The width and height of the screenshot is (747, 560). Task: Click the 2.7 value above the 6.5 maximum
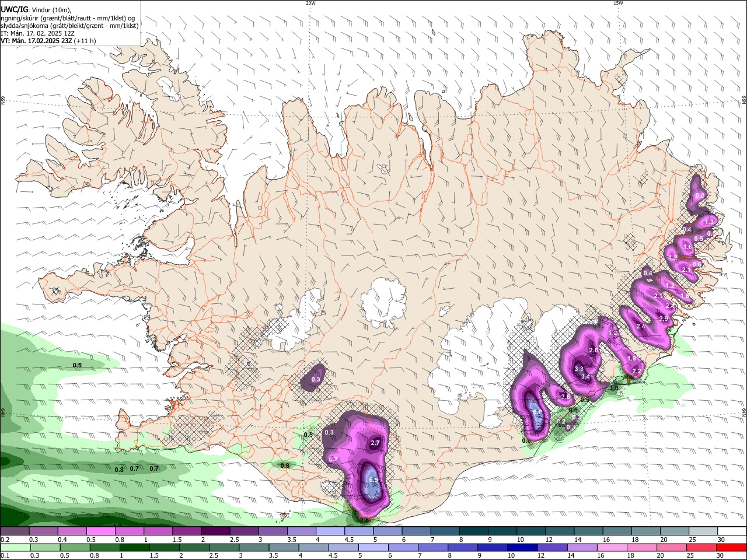[x=375, y=443]
